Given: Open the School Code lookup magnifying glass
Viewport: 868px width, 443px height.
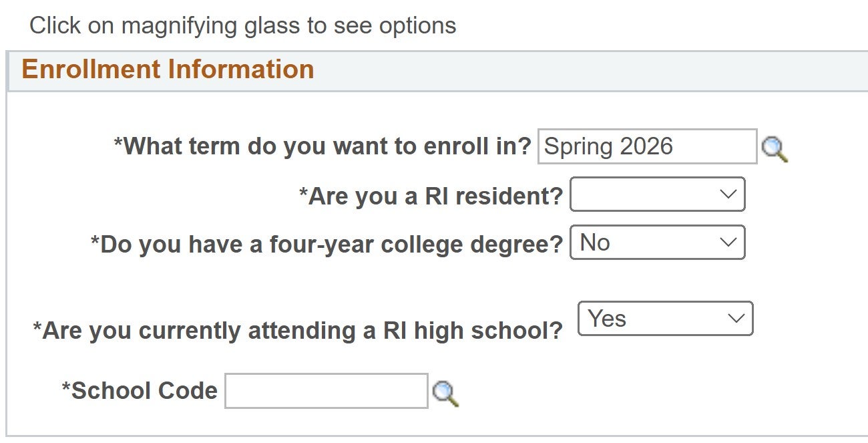Looking at the screenshot, I should [445, 394].
